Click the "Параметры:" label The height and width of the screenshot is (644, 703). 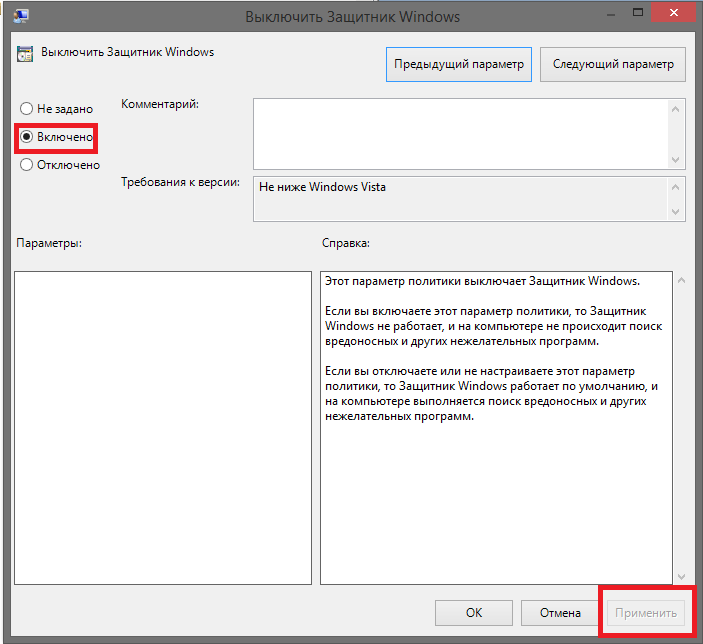point(49,243)
